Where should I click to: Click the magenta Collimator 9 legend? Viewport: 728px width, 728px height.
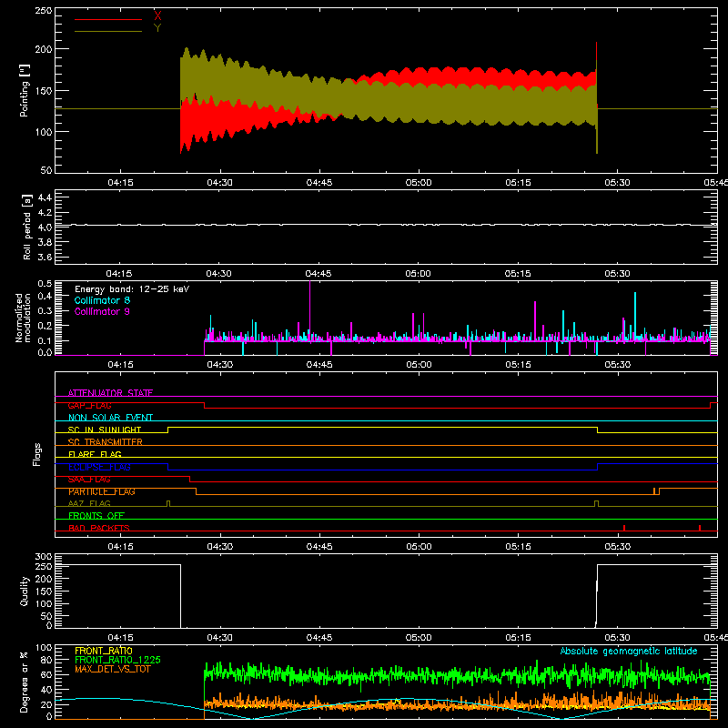(102, 311)
